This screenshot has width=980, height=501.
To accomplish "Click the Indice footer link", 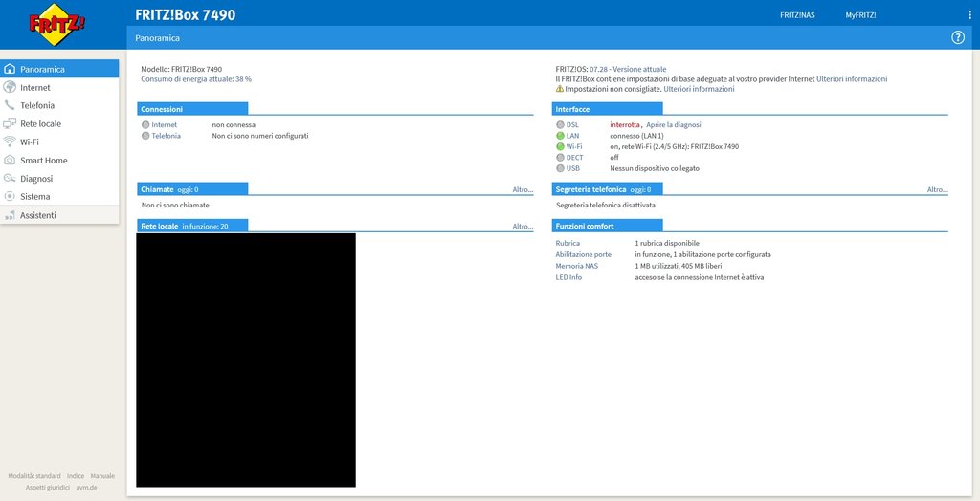I will click(x=76, y=476).
